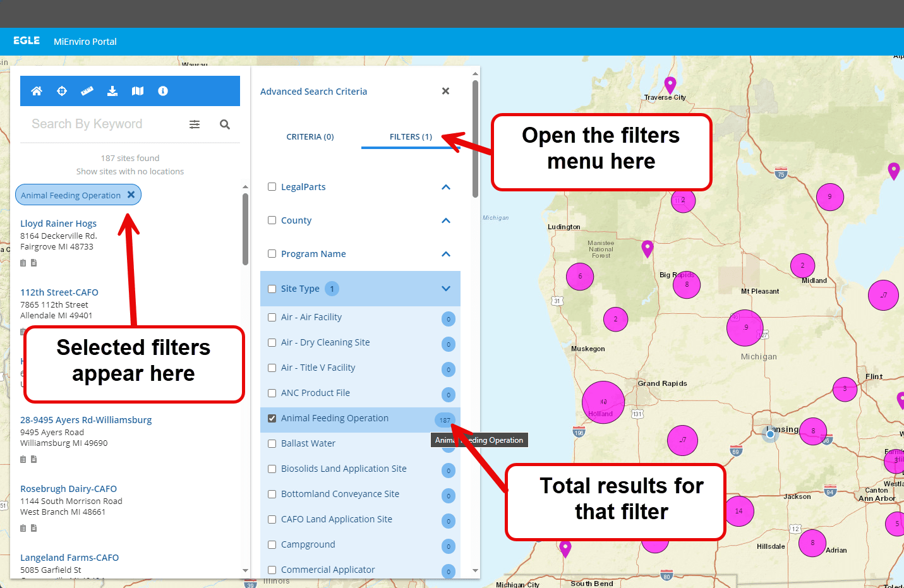Image resolution: width=904 pixels, height=588 pixels.
Task: Switch to the CRITERIA (0) tab
Action: pos(310,136)
